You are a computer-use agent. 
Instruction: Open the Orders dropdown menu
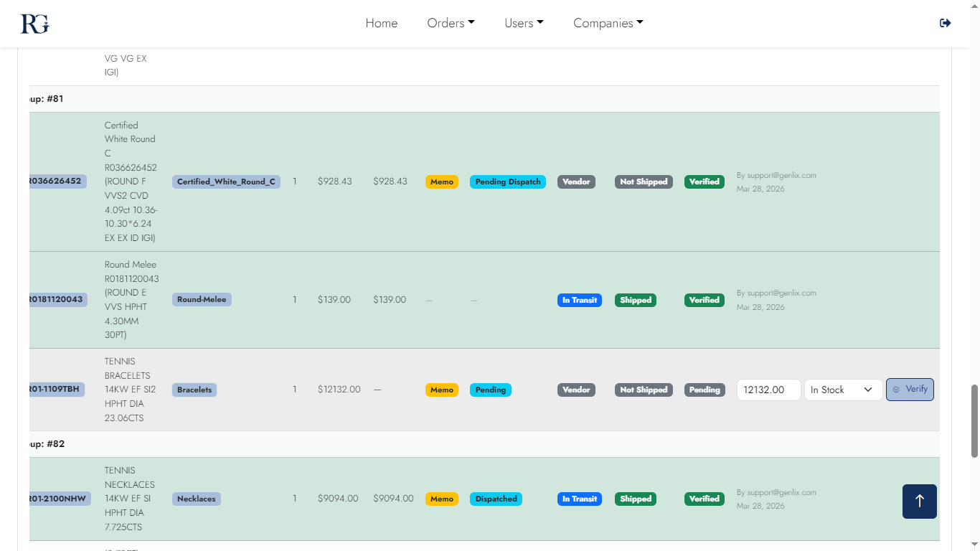pyautogui.click(x=451, y=23)
